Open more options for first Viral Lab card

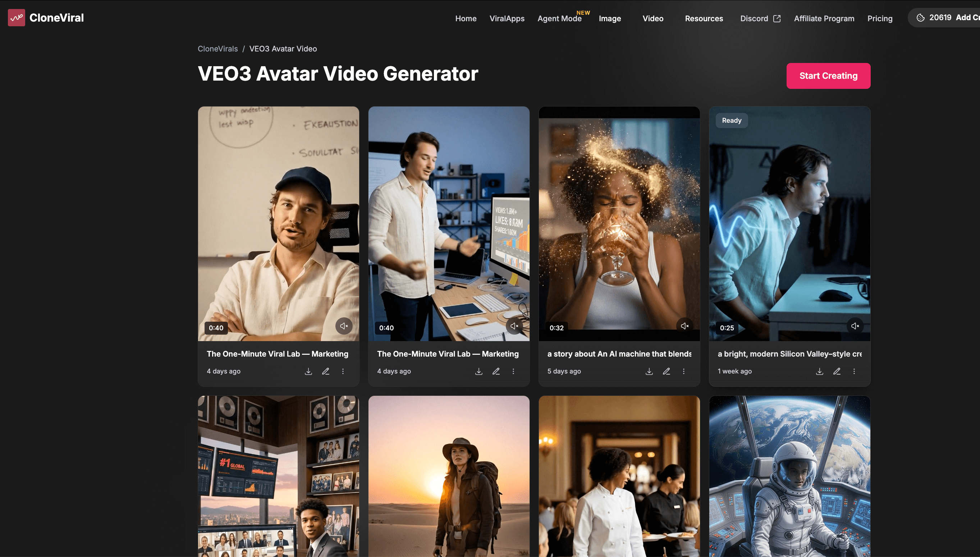(x=343, y=371)
